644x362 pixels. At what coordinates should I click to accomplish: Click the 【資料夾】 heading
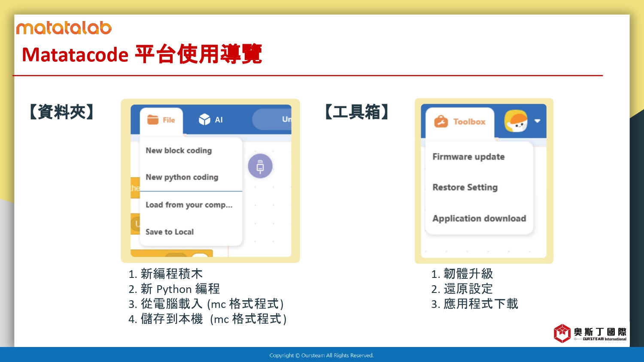[62, 112]
